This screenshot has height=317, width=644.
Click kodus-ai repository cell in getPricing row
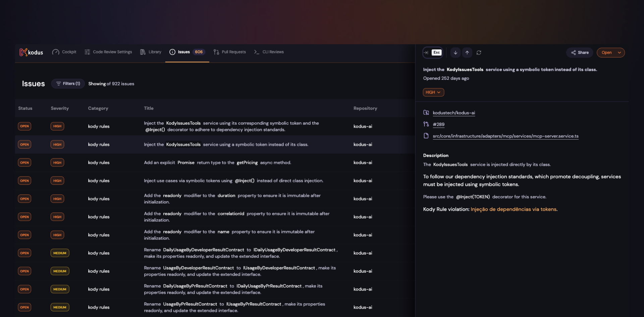tap(363, 163)
